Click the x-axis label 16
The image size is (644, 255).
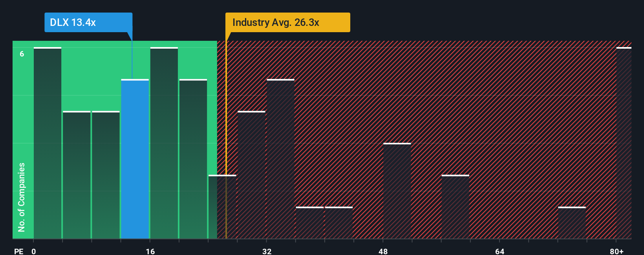(x=150, y=251)
